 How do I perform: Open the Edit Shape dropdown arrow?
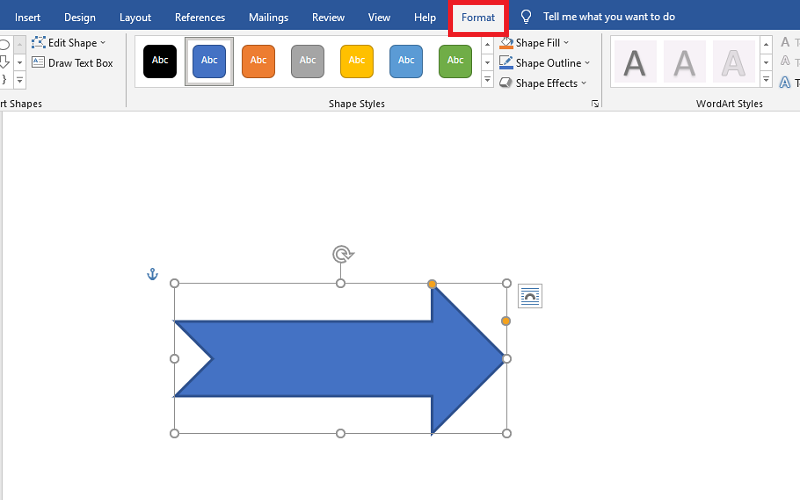coord(103,43)
